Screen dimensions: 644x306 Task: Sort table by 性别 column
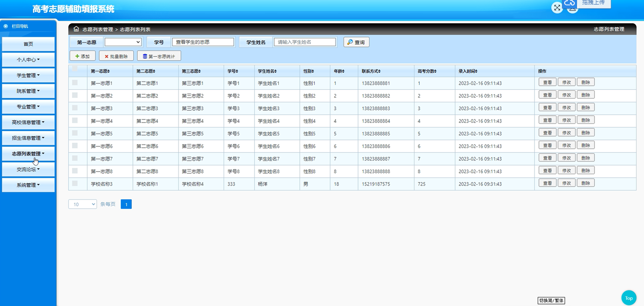pos(308,71)
